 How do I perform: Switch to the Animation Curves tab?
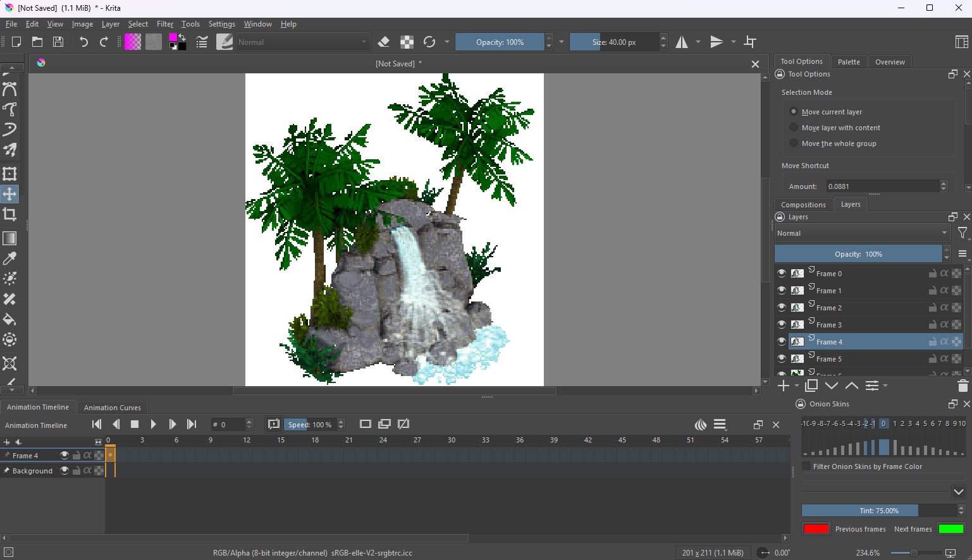click(113, 408)
